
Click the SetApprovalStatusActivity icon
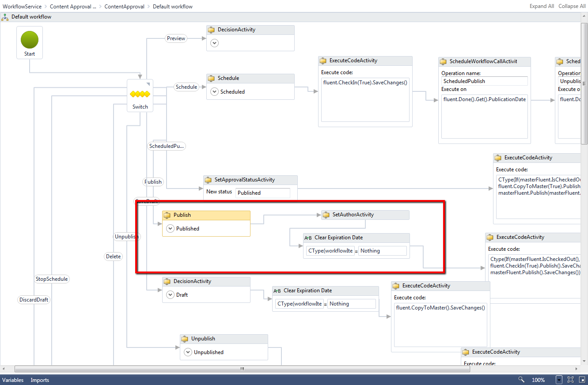point(208,180)
